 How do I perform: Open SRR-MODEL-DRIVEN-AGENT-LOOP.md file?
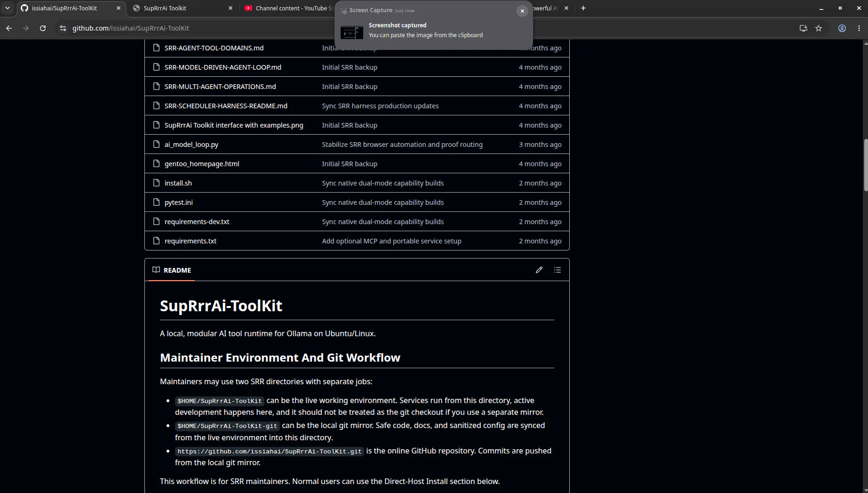tap(223, 67)
